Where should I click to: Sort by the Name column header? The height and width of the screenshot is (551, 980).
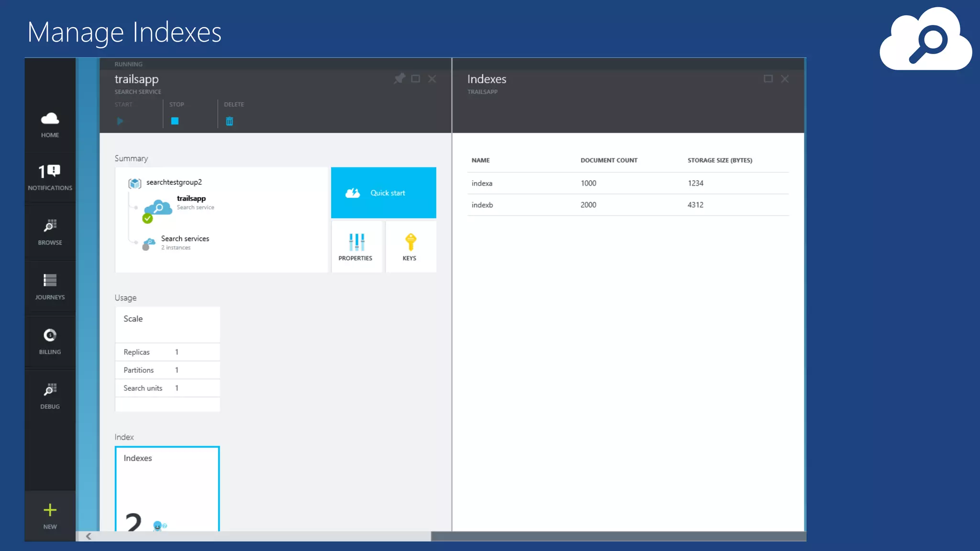(480, 160)
